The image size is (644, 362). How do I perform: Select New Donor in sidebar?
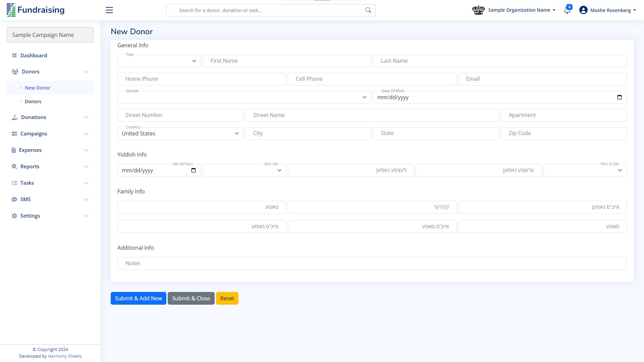coord(50,88)
